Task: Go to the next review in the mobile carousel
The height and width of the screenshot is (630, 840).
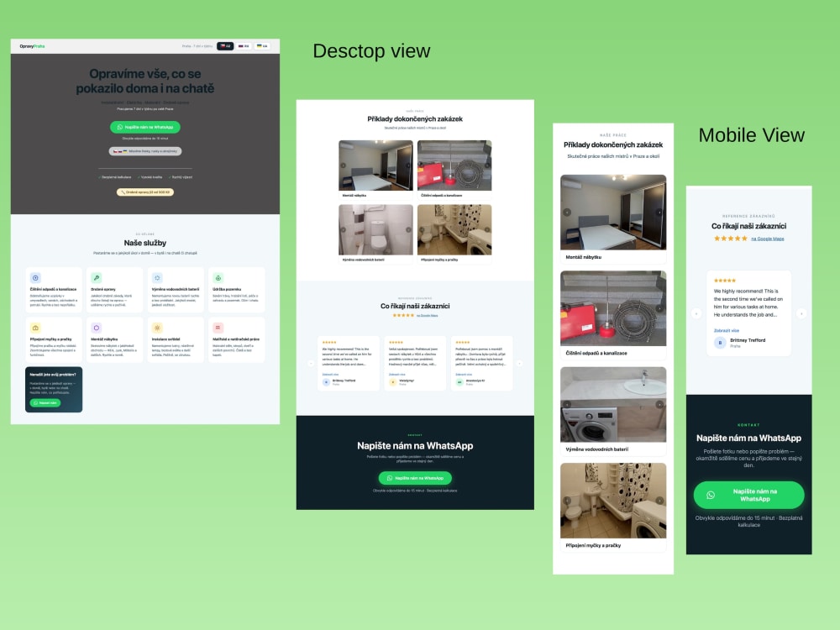Action: (801, 313)
